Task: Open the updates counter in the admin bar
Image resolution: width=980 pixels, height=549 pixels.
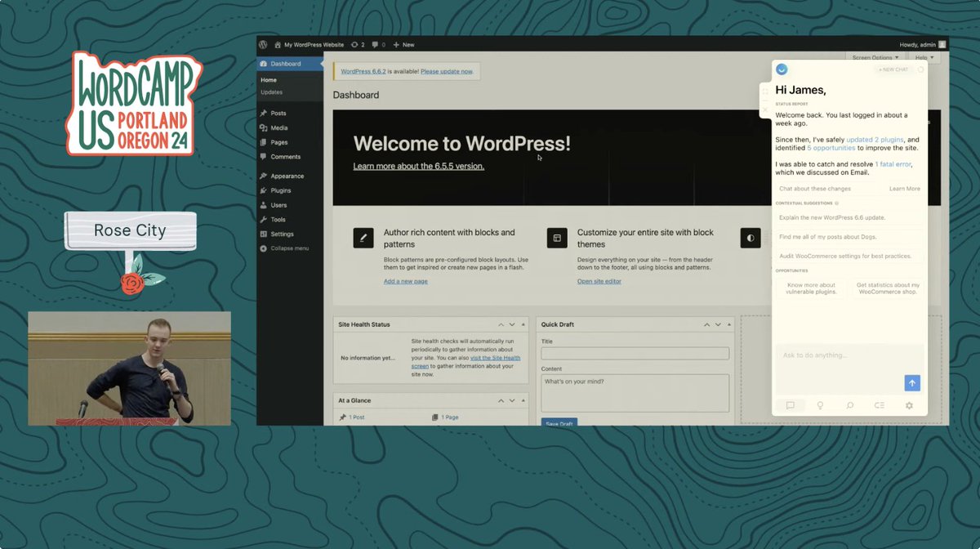Action: [x=358, y=45]
